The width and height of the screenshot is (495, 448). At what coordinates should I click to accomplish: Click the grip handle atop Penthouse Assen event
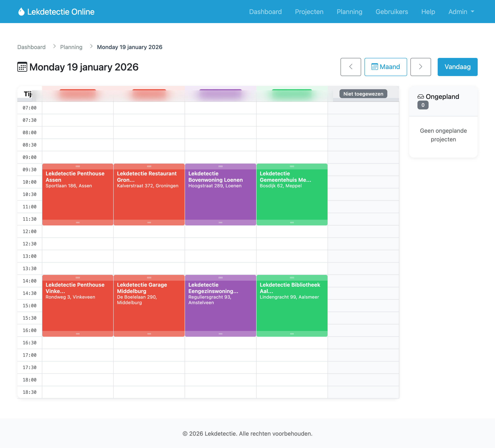point(78,166)
